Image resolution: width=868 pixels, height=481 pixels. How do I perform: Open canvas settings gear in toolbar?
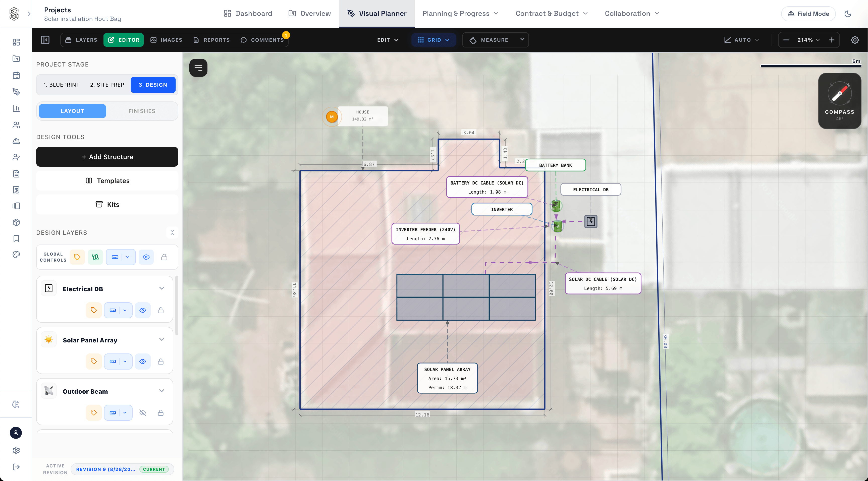pyautogui.click(x=854, y=40)
